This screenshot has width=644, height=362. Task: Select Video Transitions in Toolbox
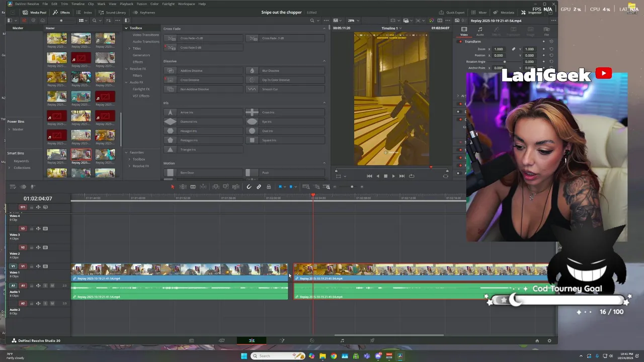point(145,35)
